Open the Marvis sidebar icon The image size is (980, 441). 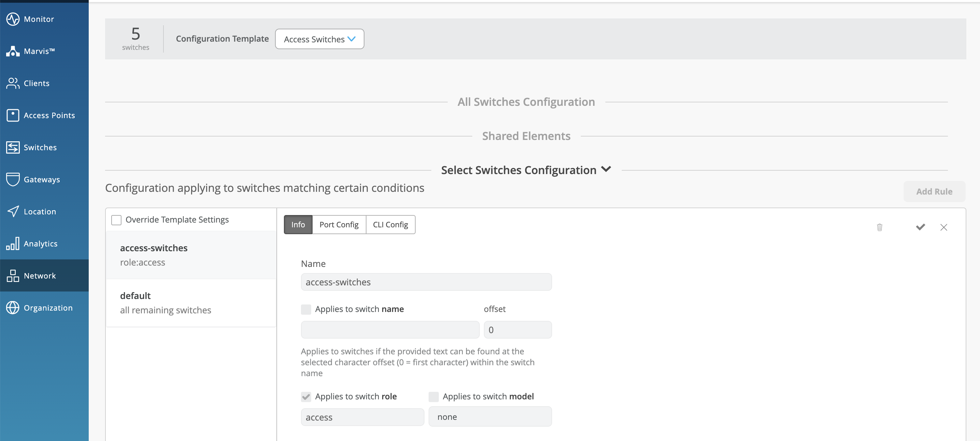tap(13, 51)
